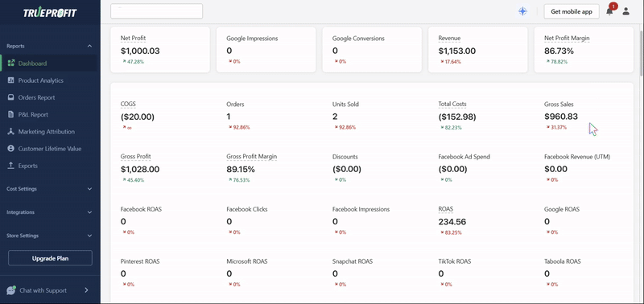This screenshot has width=644, height=304.
Task: Expand the Integrations section
Action: tap(89, 212)
